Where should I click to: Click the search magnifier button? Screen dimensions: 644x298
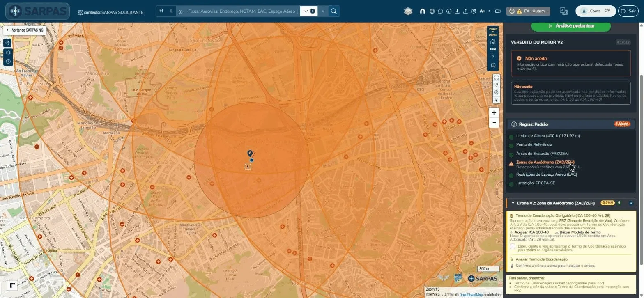pyautogui.click(x=334, y=11)
